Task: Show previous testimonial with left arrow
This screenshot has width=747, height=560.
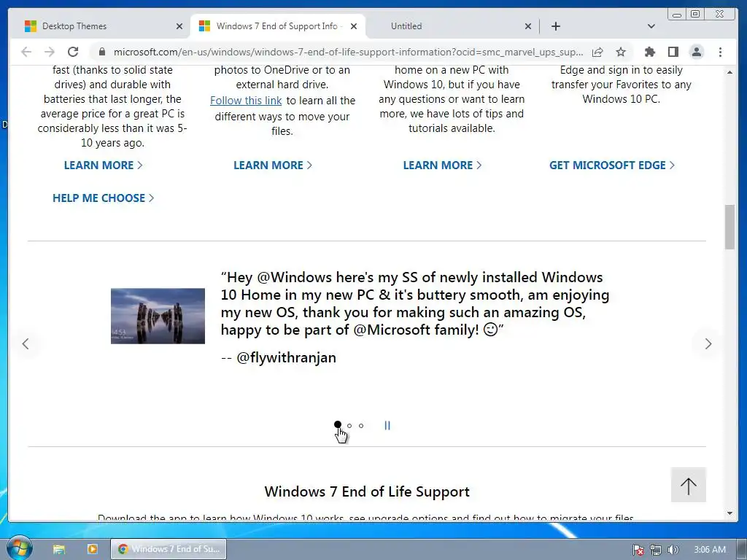Action: [x=26, y=344]
